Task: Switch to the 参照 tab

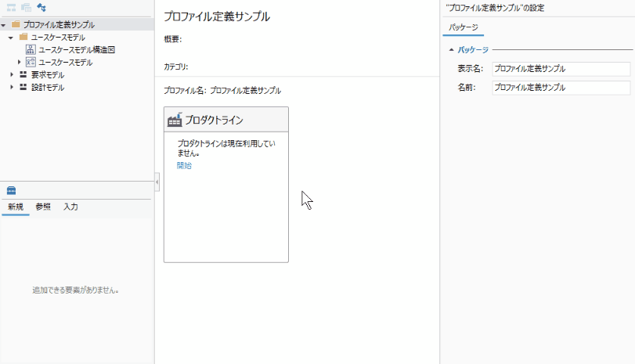Action: pos(43,207)
